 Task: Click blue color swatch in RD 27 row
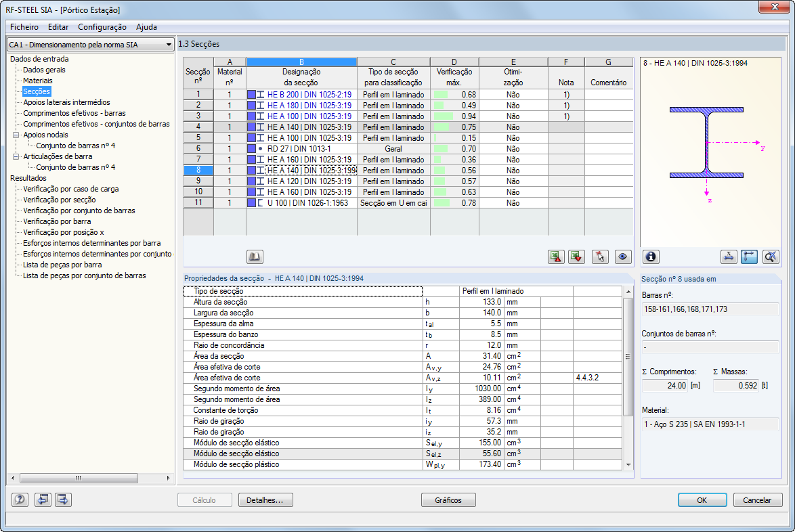click(x=251, y=149)
